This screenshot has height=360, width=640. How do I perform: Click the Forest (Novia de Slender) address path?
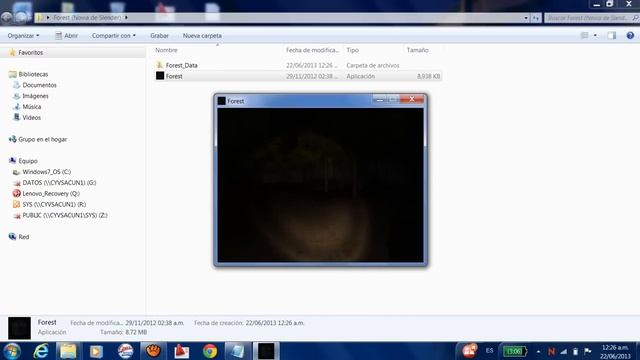click(87, 18)
